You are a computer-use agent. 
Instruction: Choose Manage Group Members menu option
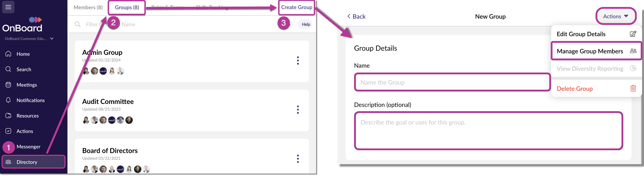596,51
